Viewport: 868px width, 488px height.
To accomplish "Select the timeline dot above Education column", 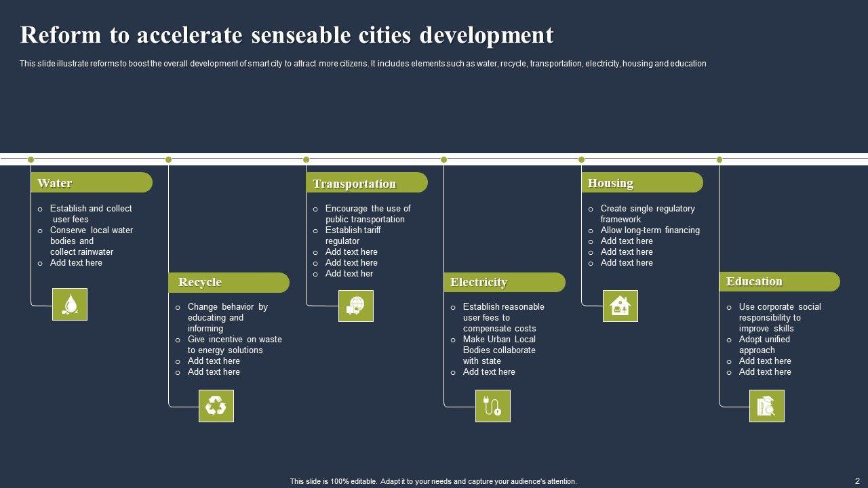I will (719, 160).
